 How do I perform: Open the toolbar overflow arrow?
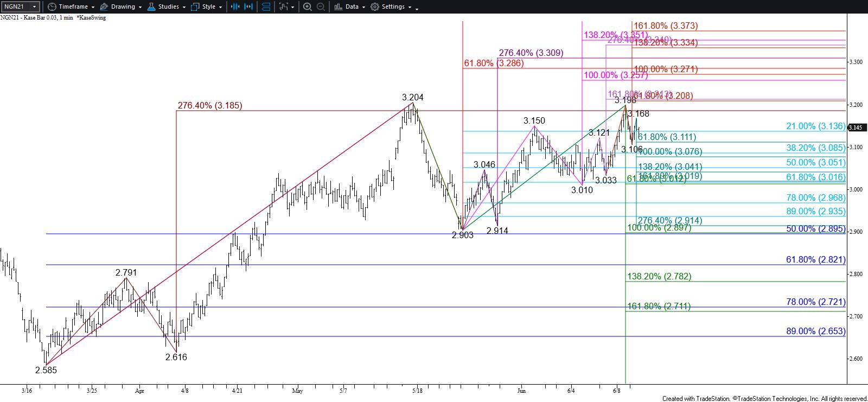[417, 7]
